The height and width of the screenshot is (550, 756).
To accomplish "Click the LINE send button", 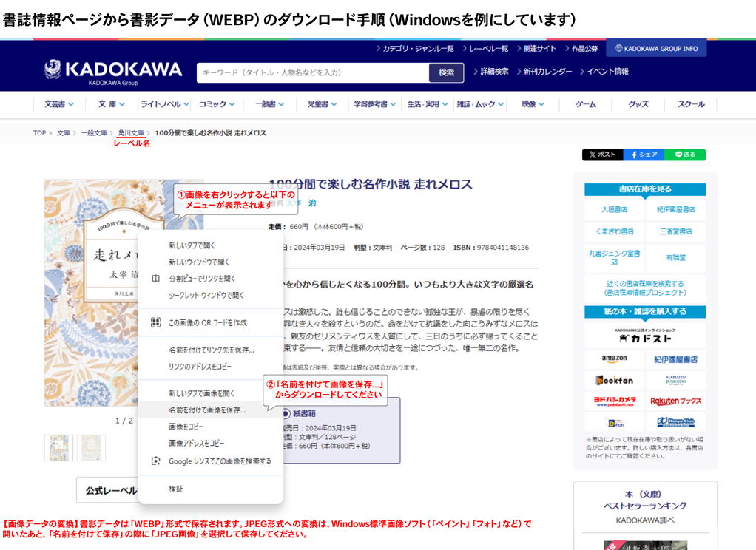I will tap(685, 155).
